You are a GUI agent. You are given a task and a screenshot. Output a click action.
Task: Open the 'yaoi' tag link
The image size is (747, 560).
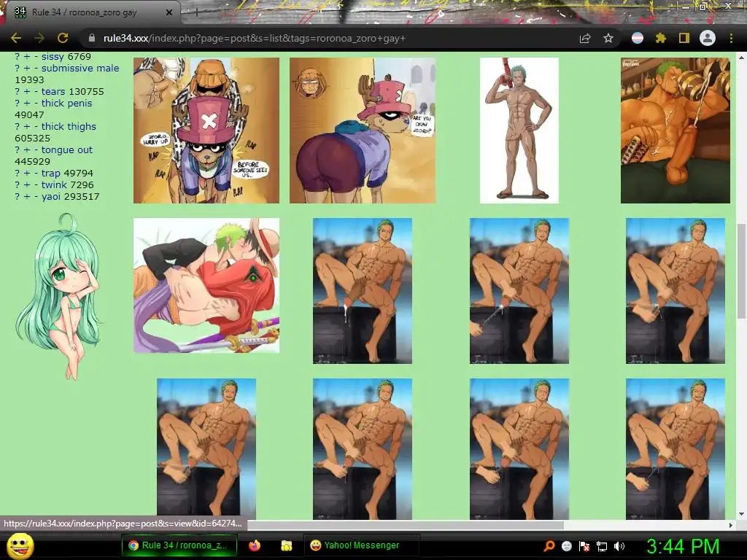(x=51, y=196)
